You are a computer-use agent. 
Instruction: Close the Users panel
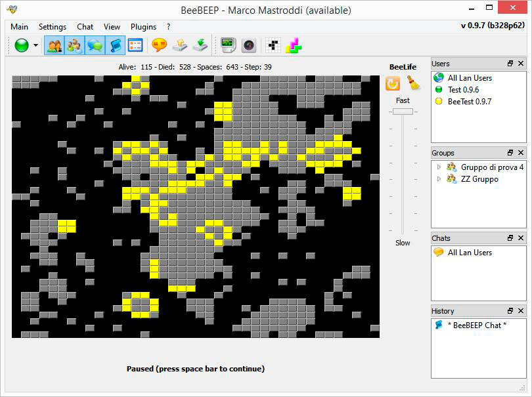[521, 64]
